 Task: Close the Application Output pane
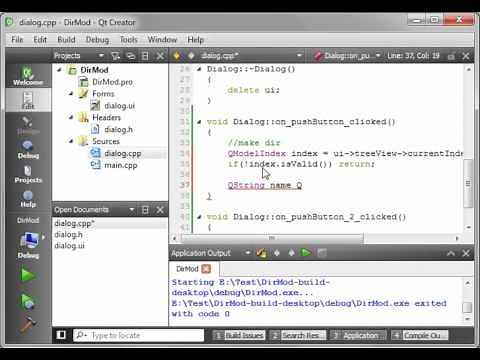click(466, 253)
